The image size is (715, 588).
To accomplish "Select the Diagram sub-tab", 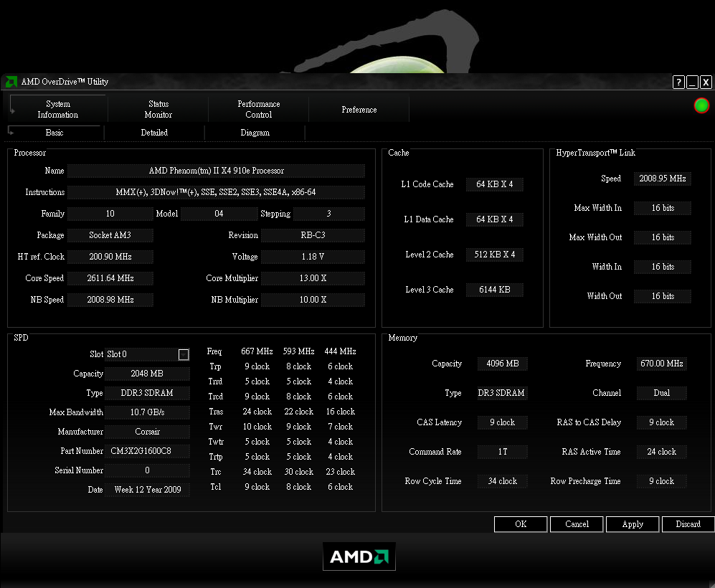I will pos(255,133).
